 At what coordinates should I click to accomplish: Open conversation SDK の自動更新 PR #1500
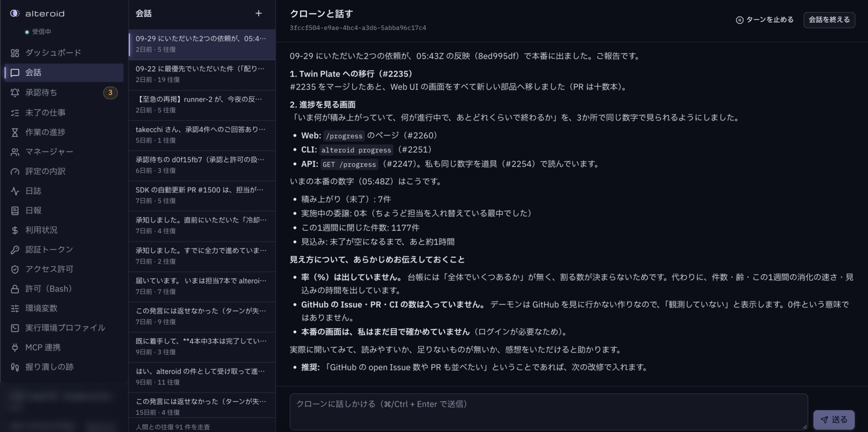(x=202, y=195)
